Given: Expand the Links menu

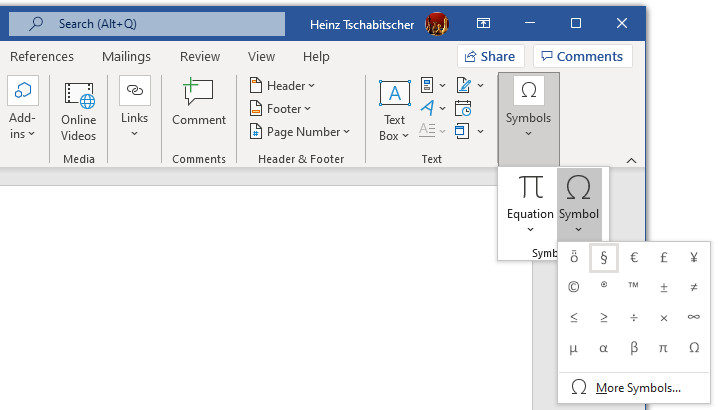Looking at the screenshot, I should [135, 108].
